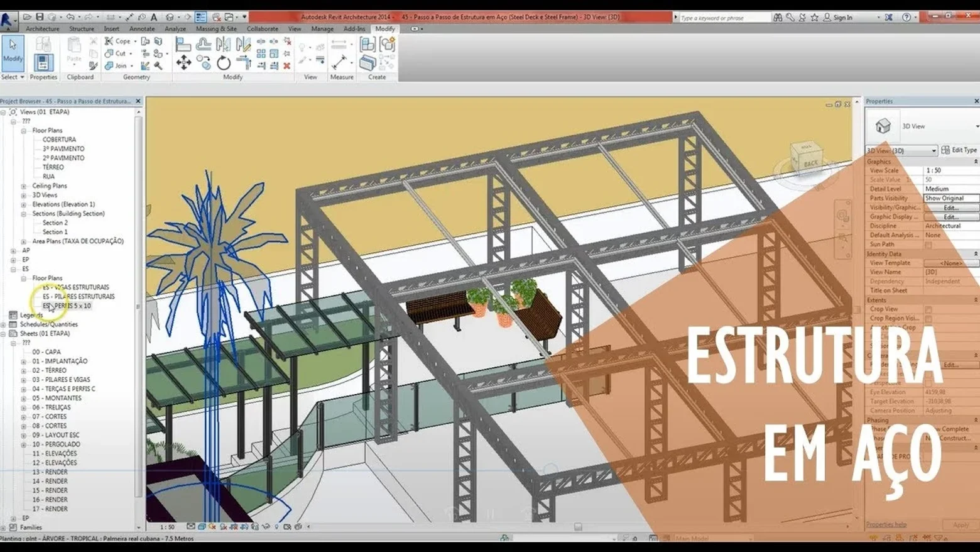Collapse the Views (01 ETAPA) tree node

click(x=4, y=112)
